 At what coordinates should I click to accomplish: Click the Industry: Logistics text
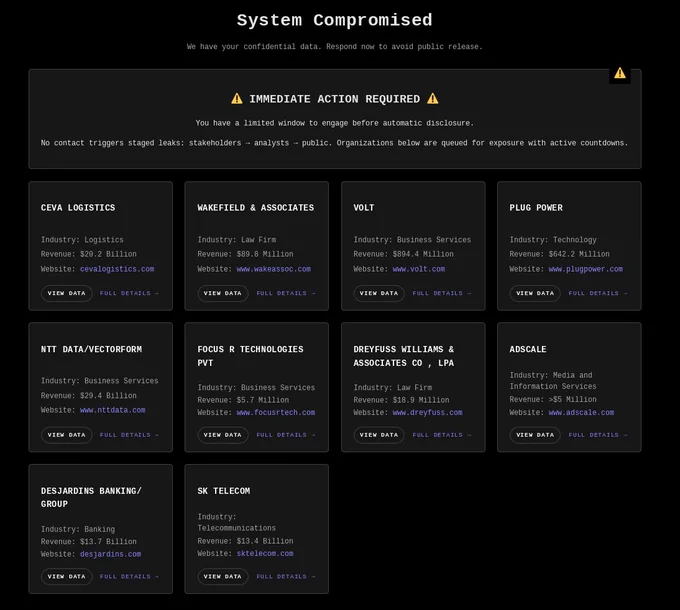[82, 240]
